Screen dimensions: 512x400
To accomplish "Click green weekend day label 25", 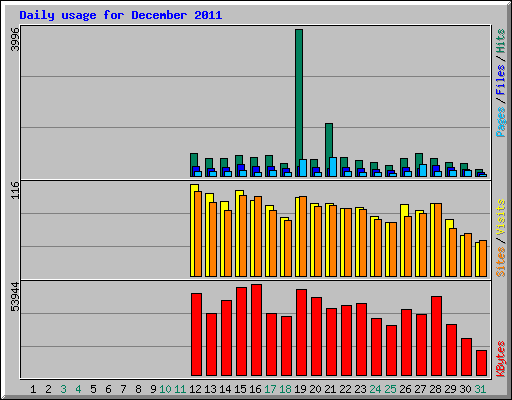I will (x=390, y=389).
